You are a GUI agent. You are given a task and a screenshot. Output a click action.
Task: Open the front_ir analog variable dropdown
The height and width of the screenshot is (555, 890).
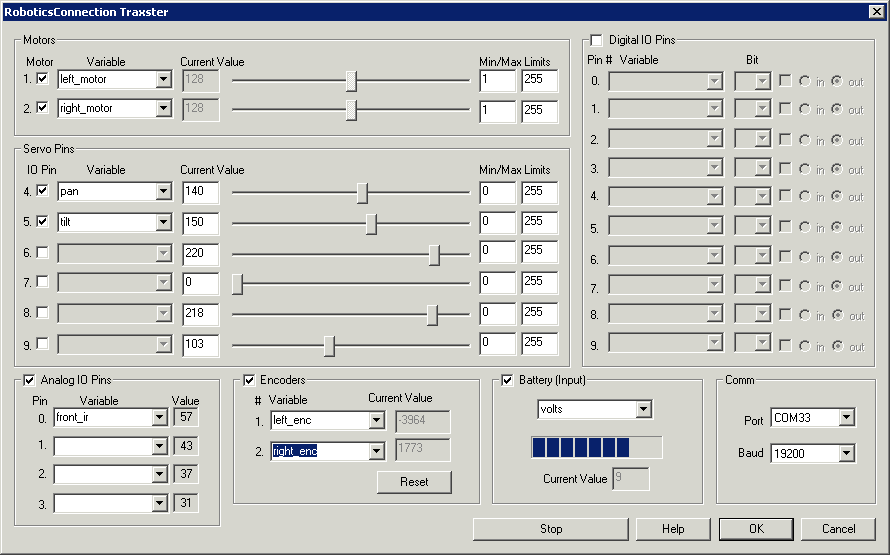(158, 417)
